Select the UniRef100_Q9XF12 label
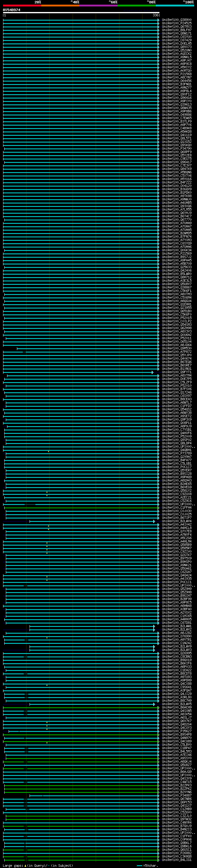 177,94
